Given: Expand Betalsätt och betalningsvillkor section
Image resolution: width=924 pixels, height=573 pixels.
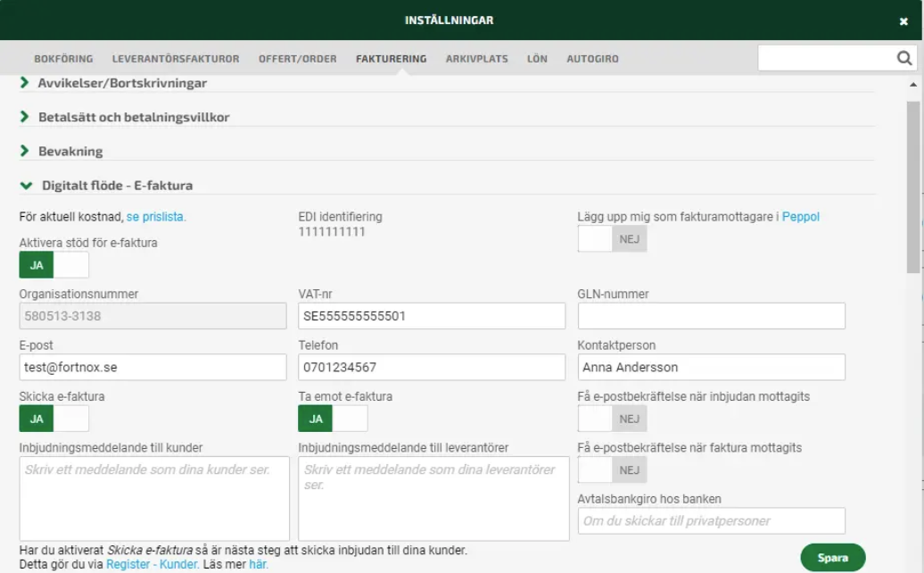Looking at the screenshot, I should point(133,117).
